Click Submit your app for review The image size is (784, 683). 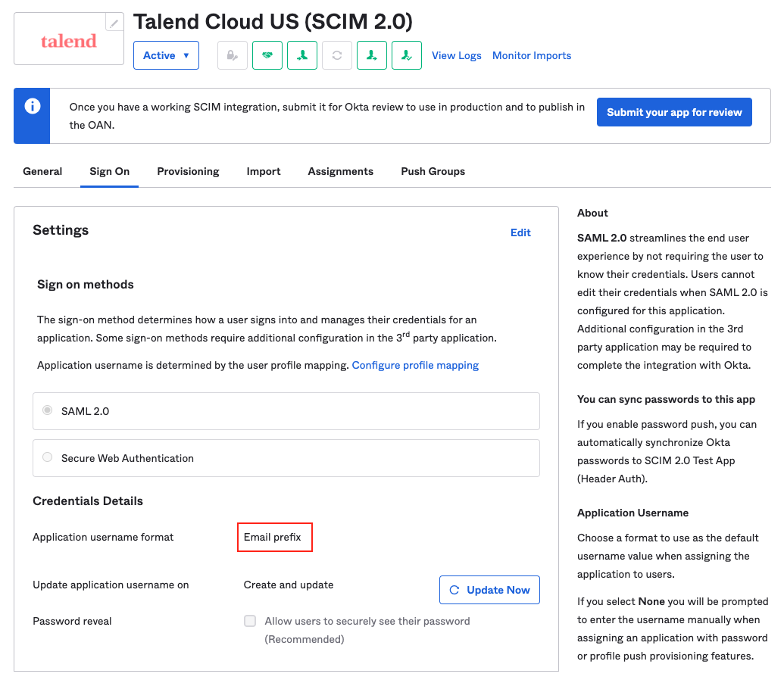[x=674, y=112]
